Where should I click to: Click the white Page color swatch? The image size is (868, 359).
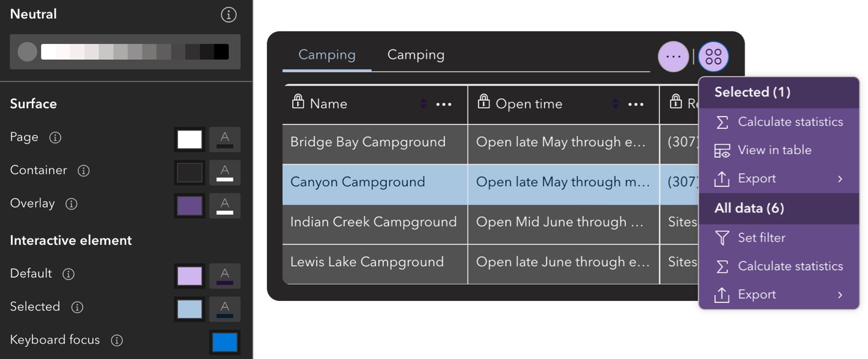[x=189, y=139]
